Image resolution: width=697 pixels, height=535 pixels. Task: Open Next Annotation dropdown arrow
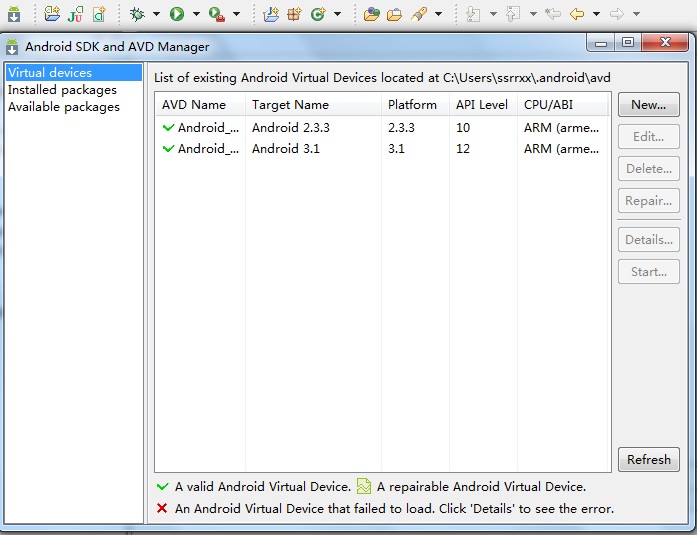pyautogui.click(x=493, y=14)
